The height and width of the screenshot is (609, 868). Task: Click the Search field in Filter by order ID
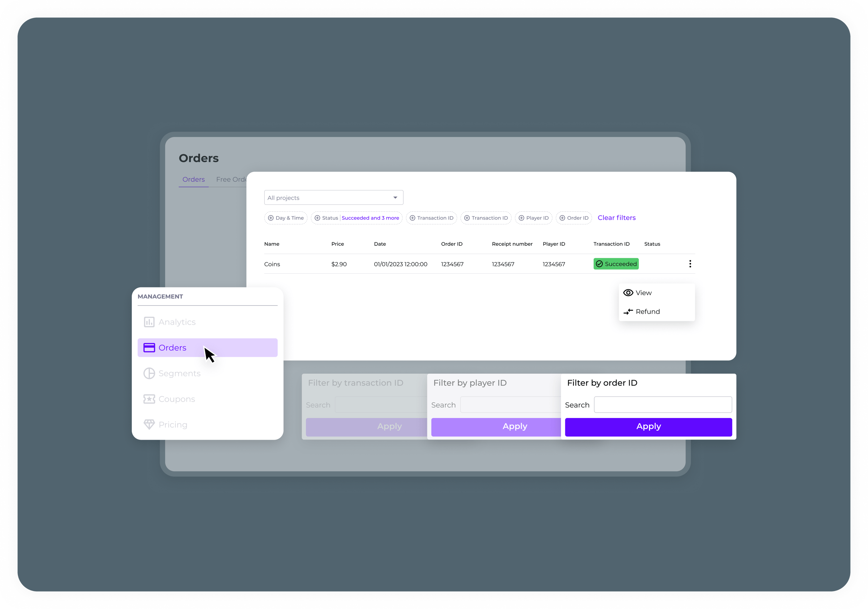pyautogui.click(x=663, y=405)
